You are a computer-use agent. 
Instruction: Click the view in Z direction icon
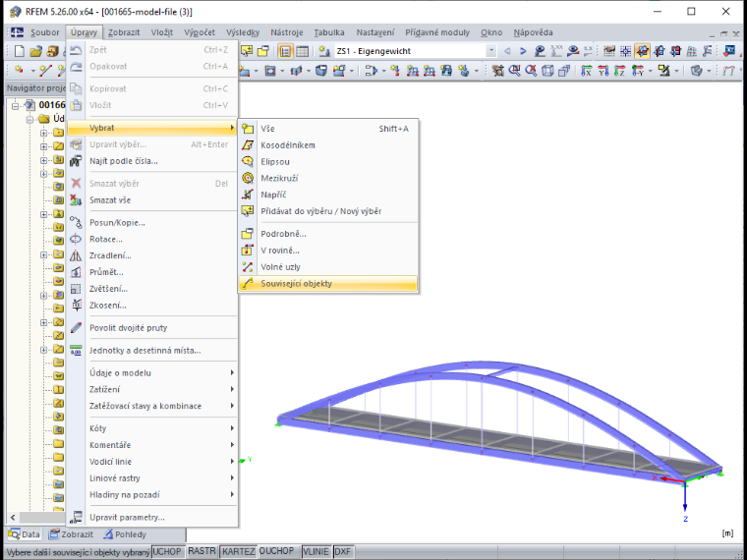pyautogui.click(x=619, y=71)
